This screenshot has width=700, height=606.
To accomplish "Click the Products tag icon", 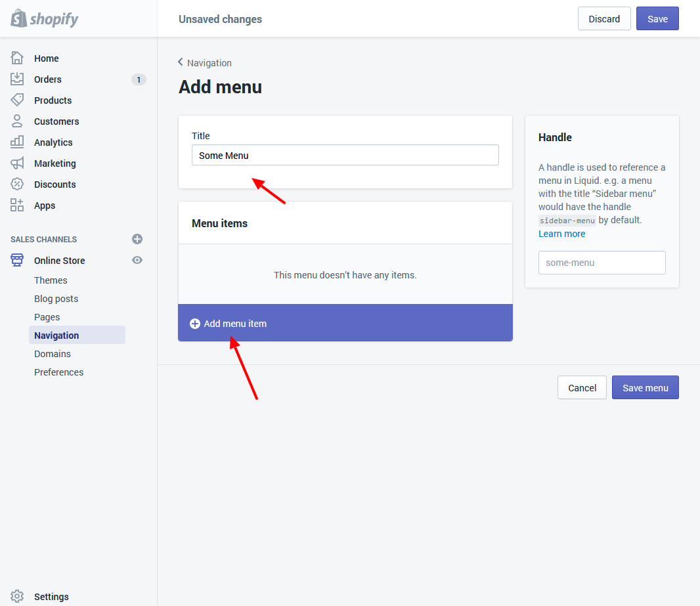I will pyautogui.click(x=17, y=100).
